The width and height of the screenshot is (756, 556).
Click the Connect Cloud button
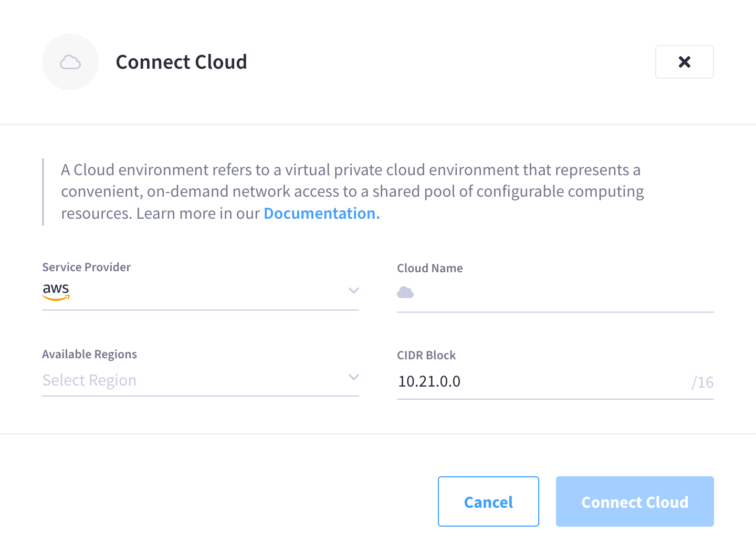[x=635, y=501]
